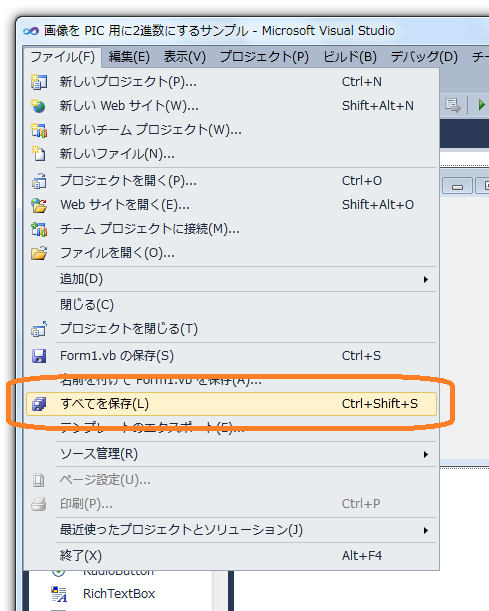Select チーム プロジェクトに接続(M)... entry

[x=231, y=229]
